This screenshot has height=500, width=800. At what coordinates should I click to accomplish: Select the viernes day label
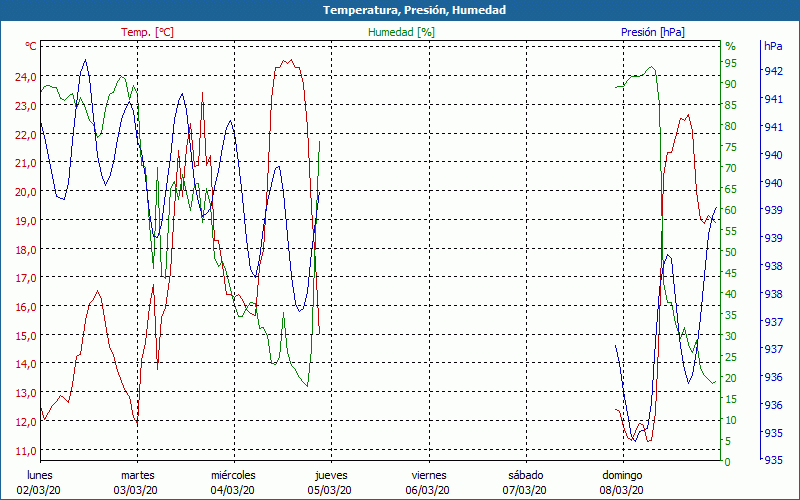[x=429, y=476]
